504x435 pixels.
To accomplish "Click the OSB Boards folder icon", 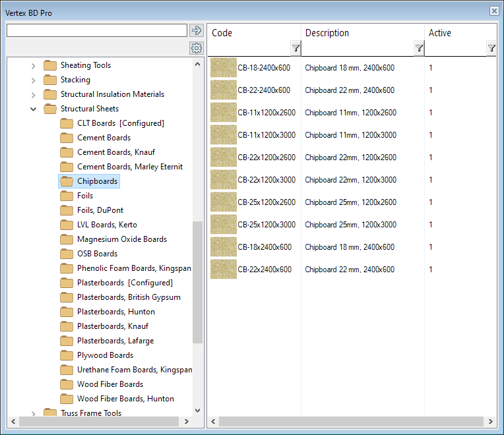I will 67,254.
